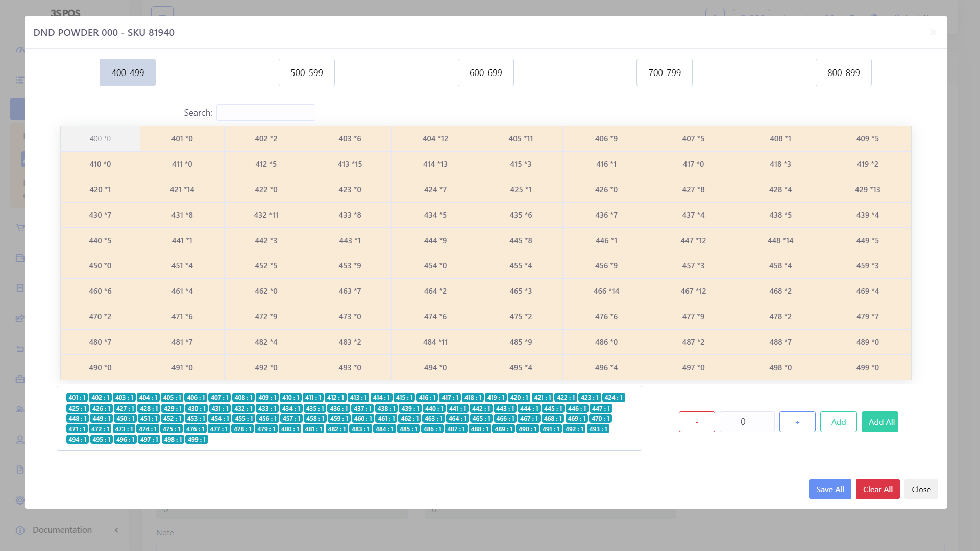Switch to the 800-899 range tab

(x=843, y=72)
